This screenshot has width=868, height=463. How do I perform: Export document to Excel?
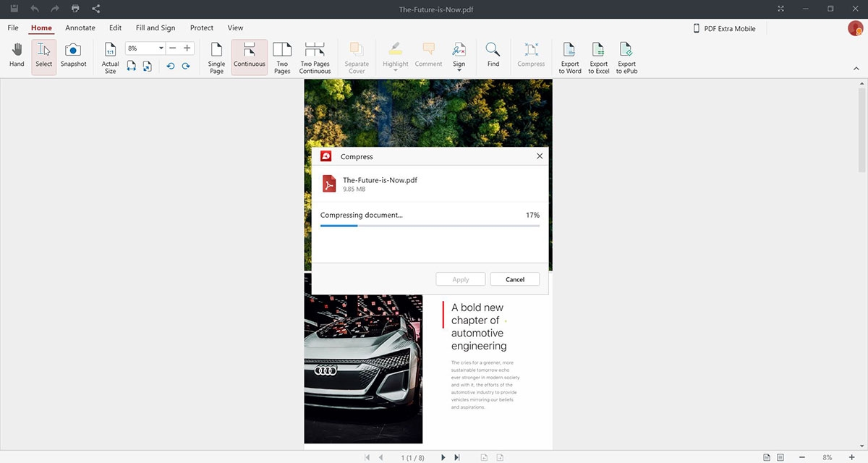598,58
